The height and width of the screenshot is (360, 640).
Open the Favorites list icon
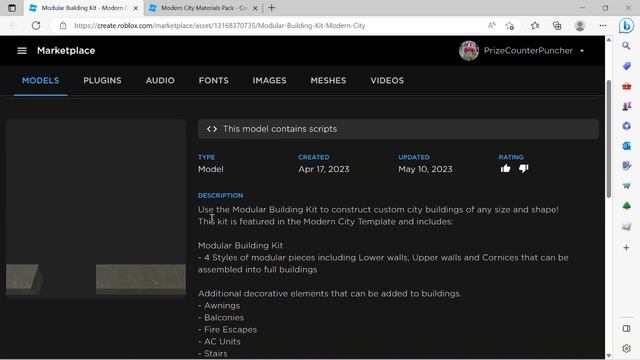pyautogui.click(x=535, y=25)
